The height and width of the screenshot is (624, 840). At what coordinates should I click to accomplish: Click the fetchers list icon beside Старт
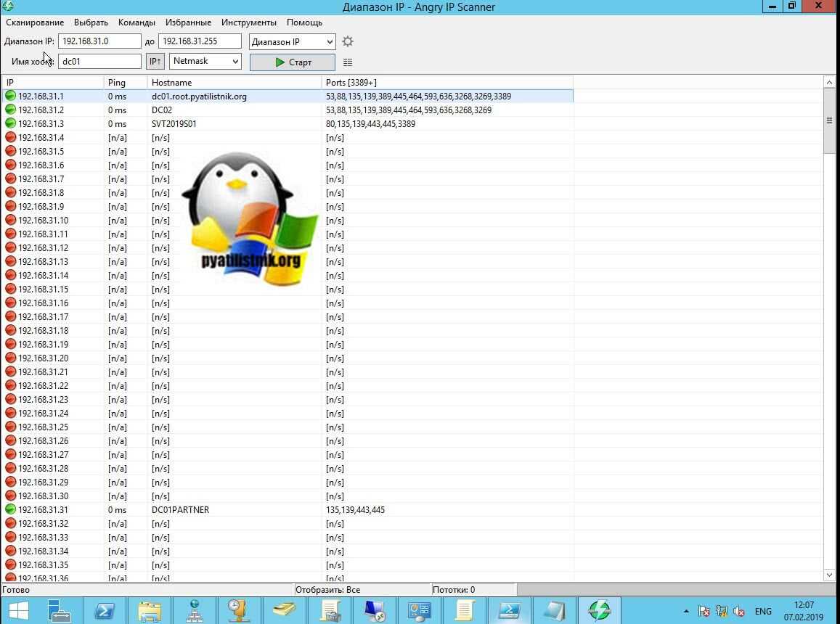348,62
